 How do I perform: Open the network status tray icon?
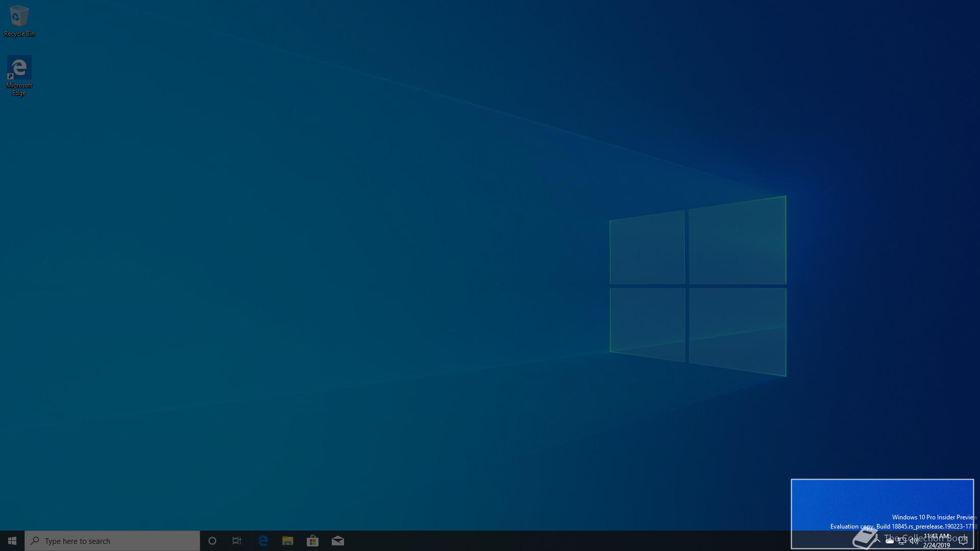[902, 541]
